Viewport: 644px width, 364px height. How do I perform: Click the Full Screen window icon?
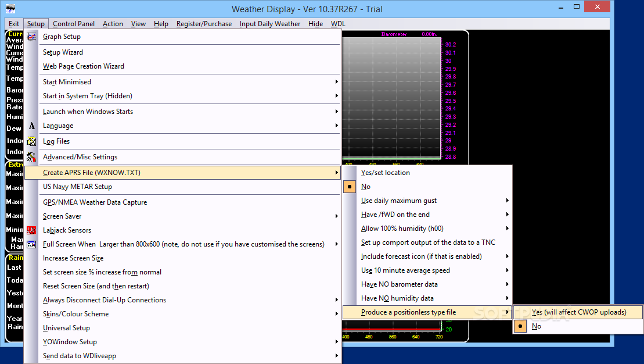click(x=31, y=244)
